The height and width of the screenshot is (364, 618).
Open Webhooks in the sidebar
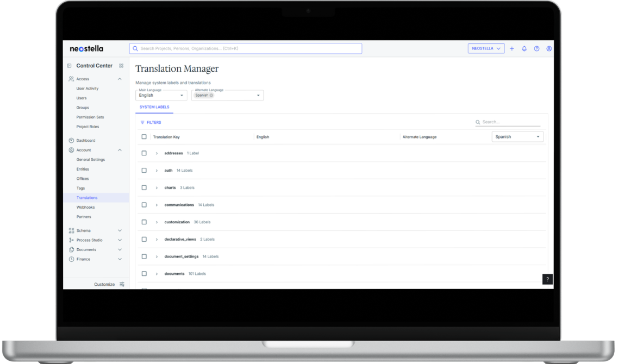(85, 208)
